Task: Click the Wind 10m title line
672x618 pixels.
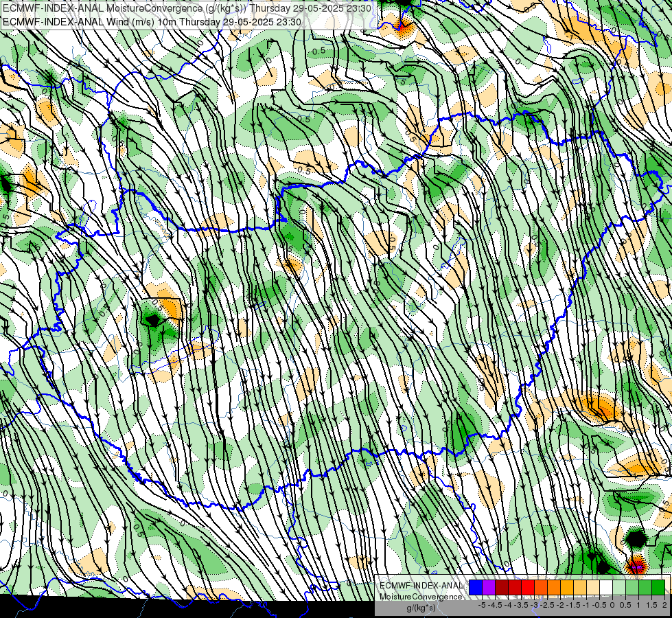Action: tap(152, 22)
